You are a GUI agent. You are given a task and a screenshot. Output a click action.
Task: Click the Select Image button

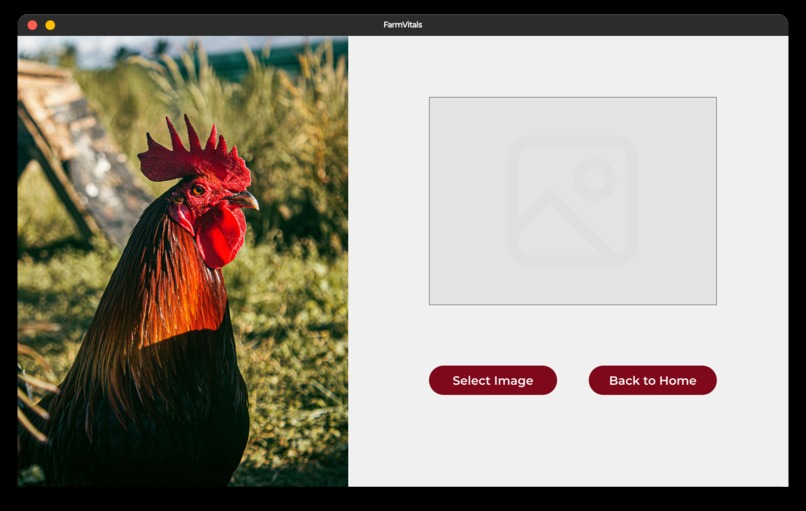492,380
